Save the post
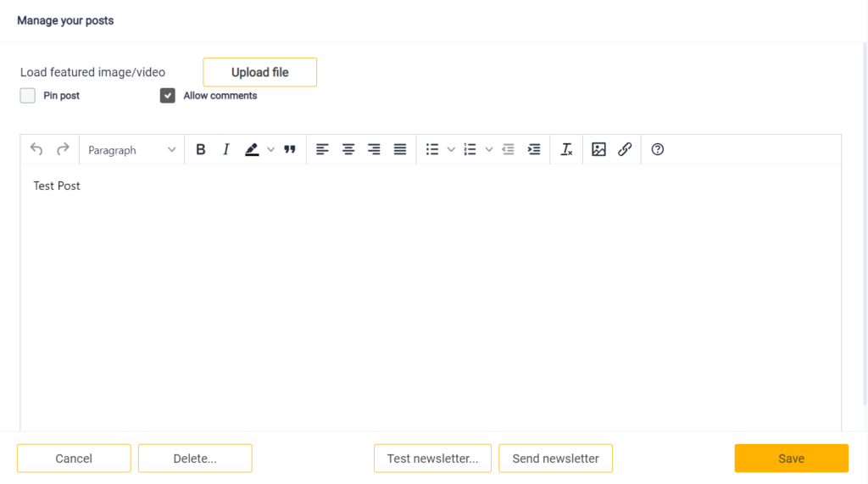The height and width of the screenshot is (484, 868). [791, 459]
